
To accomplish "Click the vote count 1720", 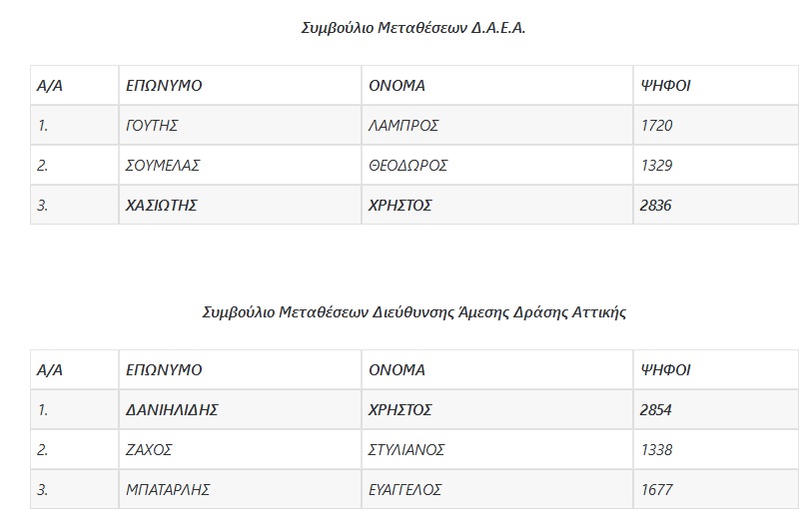I will coord(656,126).
